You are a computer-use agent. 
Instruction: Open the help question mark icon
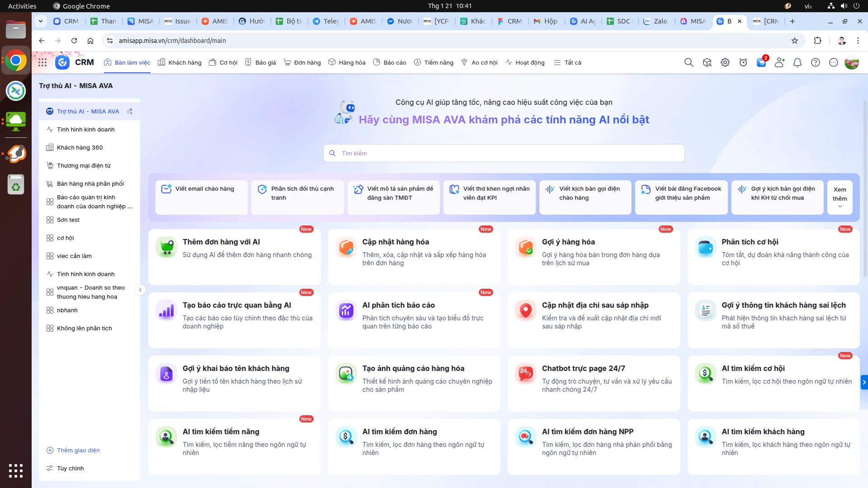[816, 62]
